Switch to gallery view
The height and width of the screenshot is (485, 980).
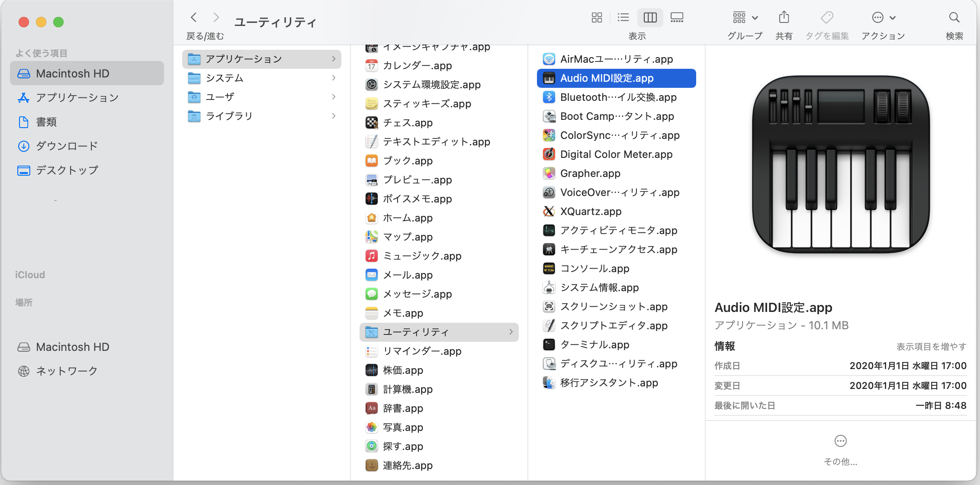click(x=677, y=18)
